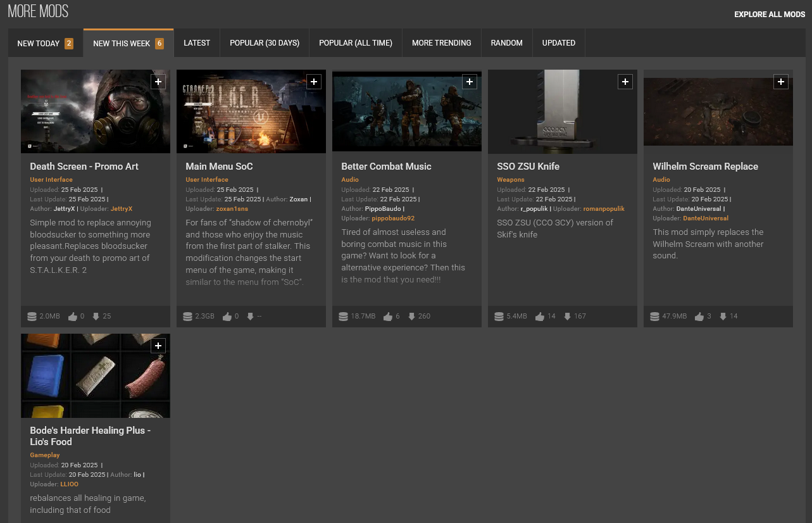The image size is (812, 523).
Task: Click the download arrow icon on Better Combat Music
Action: [411, 316]
